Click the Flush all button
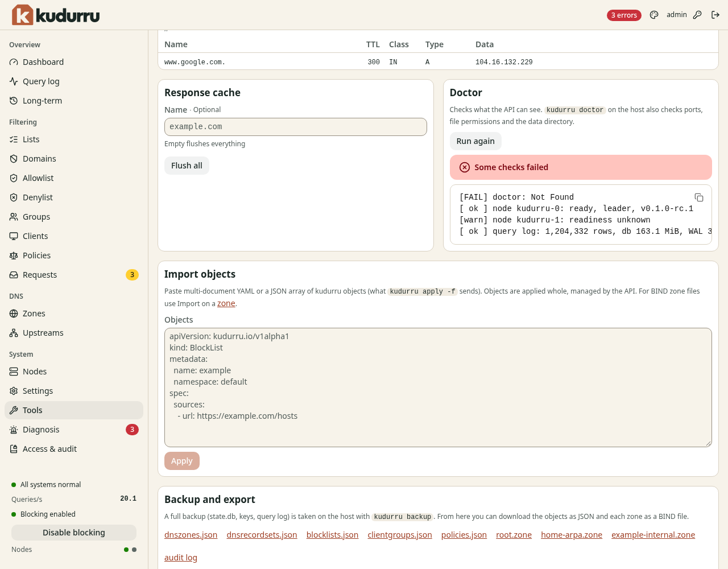Viewport: 728px width, 569px height. [x=187, y=166]
